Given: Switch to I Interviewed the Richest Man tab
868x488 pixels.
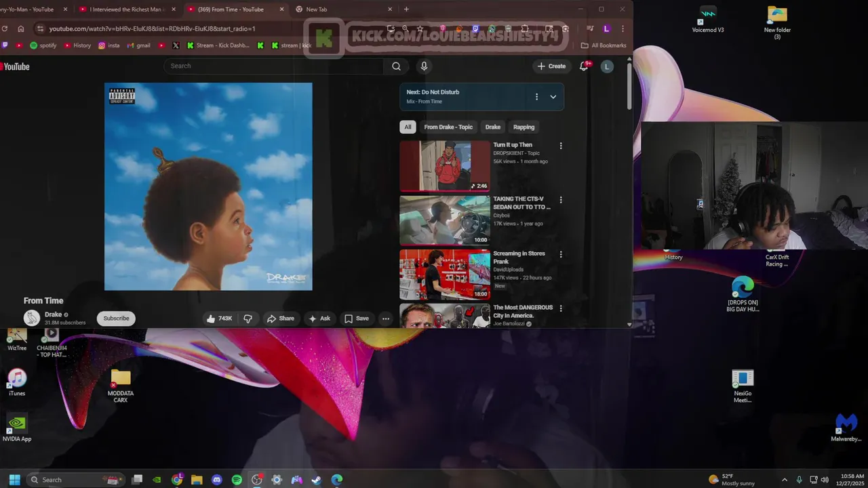Looking at the screenshot, I should pyautogui.click(x=126, y=9).
